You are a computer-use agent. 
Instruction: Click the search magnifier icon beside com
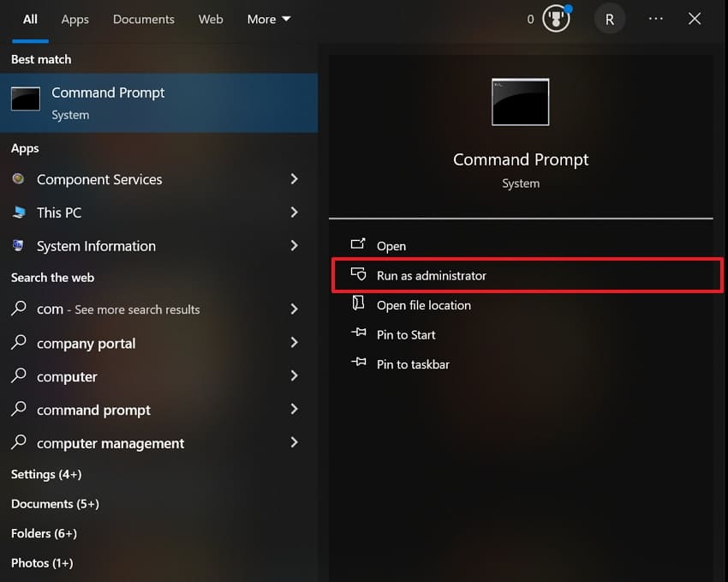tap(19, 309)
